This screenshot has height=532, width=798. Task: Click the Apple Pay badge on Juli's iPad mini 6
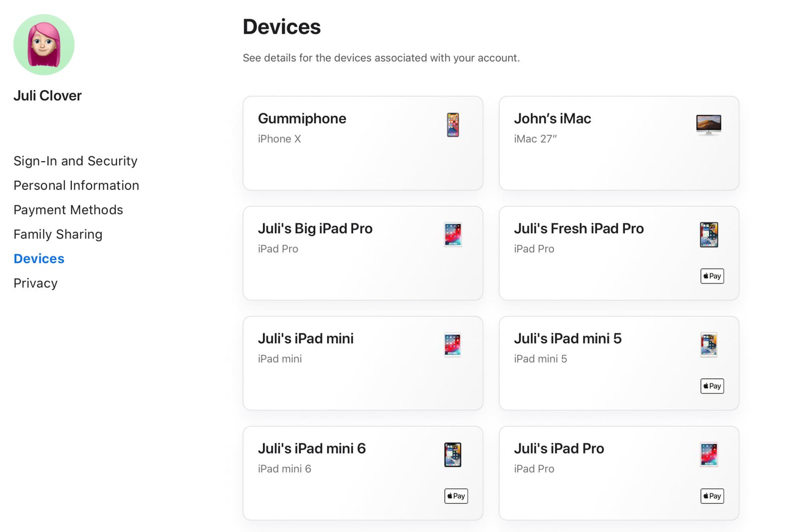(x=455, y=496)
